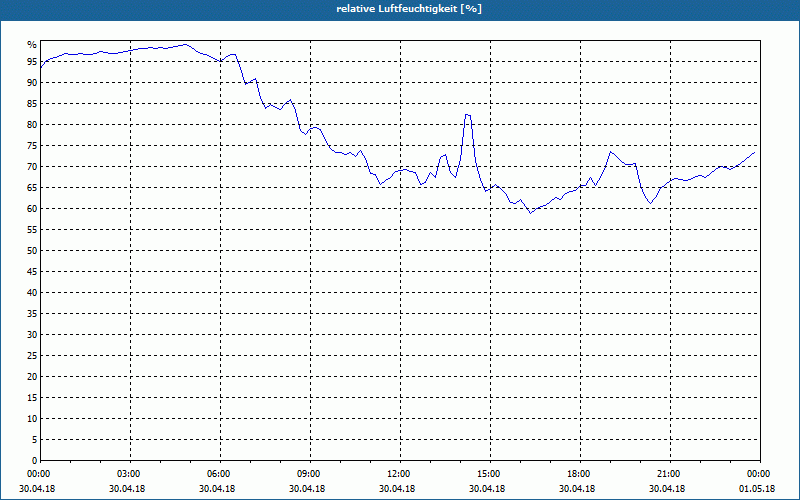This screenshot has height=500, width=800.
Task: Select the '03:00' time label
Action: (x=131, y=474)
